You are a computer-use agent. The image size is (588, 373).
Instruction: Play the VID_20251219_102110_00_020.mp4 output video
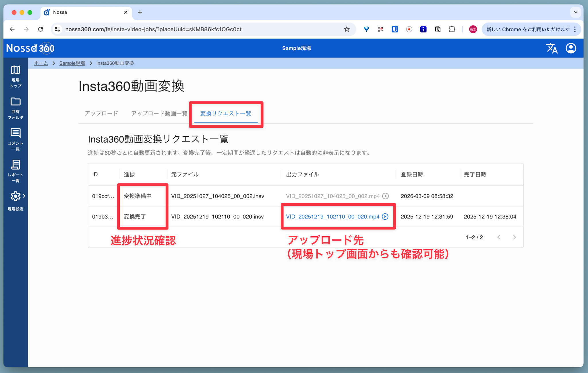click(385, 217)
